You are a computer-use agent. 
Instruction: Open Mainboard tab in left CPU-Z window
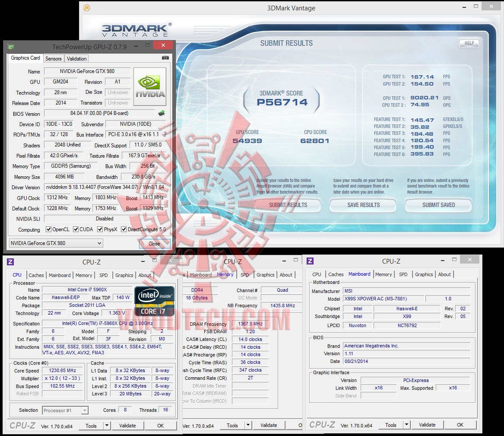60,275
